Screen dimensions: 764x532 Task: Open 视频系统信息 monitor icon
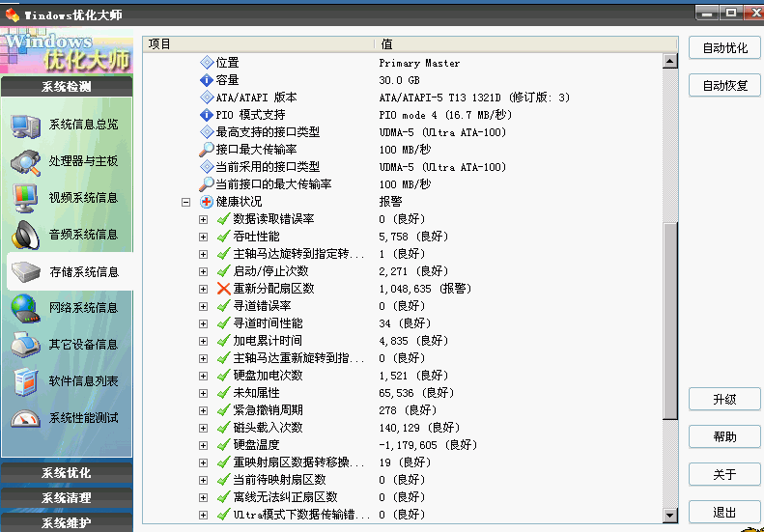tap(25, 198)
